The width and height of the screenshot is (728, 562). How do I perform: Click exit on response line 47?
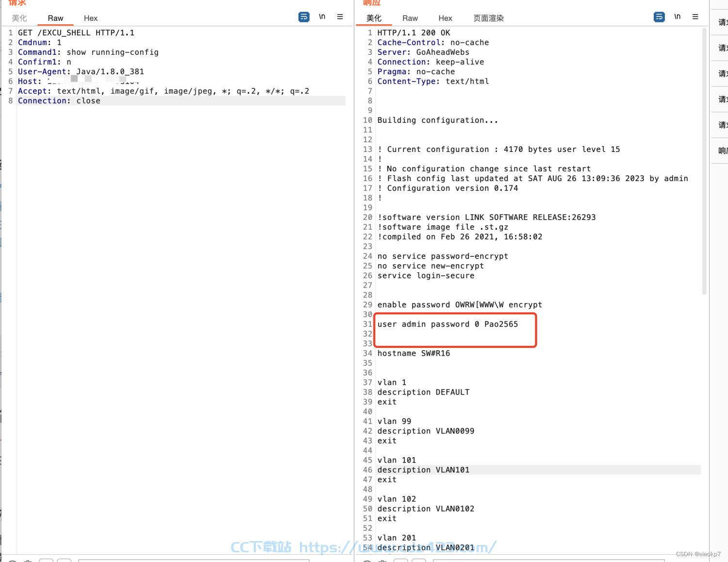(387, 479)
